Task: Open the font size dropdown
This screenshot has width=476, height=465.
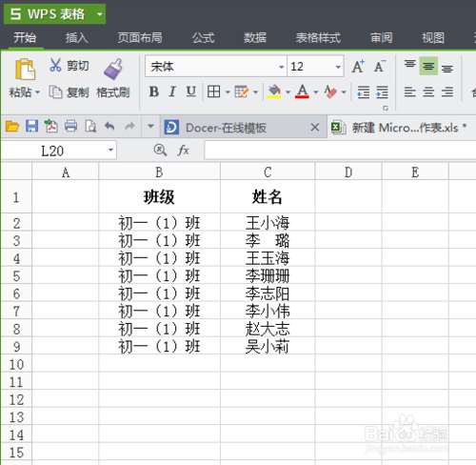Action: [x=338, y=67]
